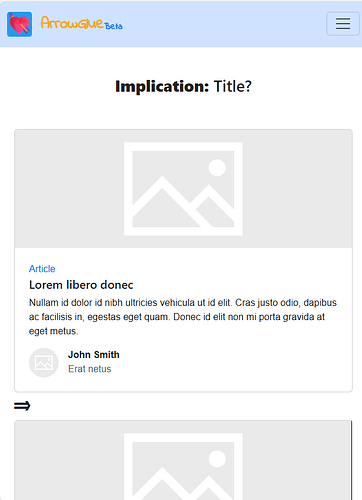Click the first card's placeholder image

[183, 189]
